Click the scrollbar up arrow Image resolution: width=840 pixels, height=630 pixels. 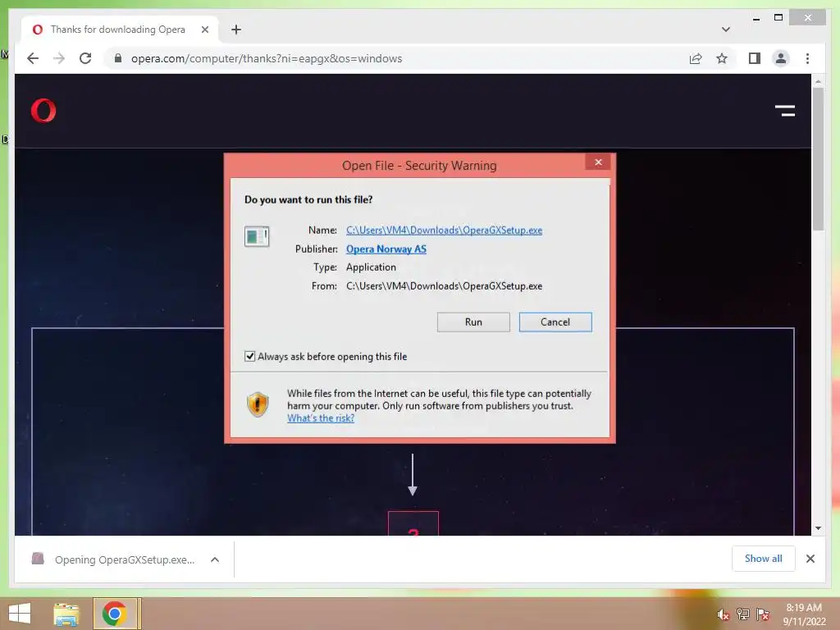(818, 81)
